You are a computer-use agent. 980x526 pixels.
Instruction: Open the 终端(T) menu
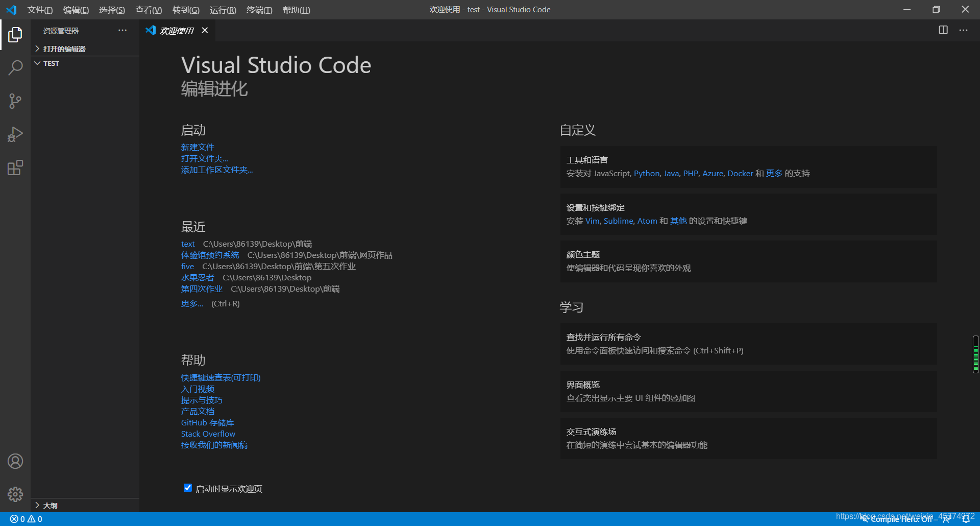(x=259, y=10)
